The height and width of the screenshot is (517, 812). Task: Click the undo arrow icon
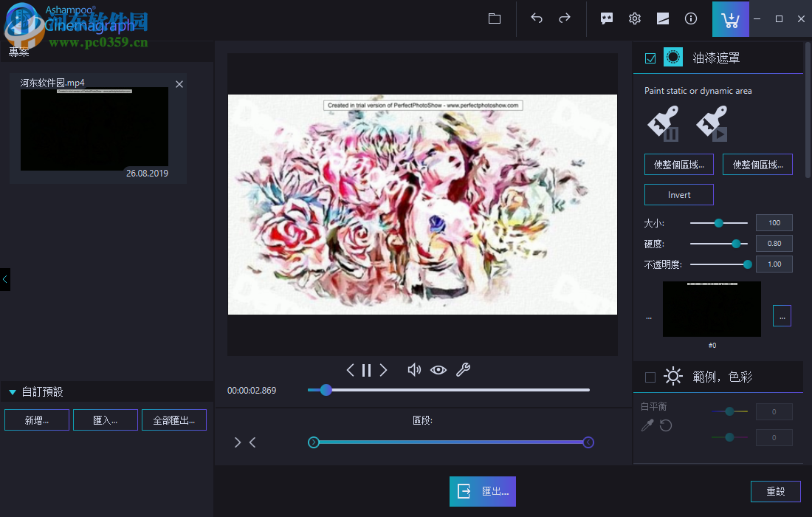(x=537, y=18)
